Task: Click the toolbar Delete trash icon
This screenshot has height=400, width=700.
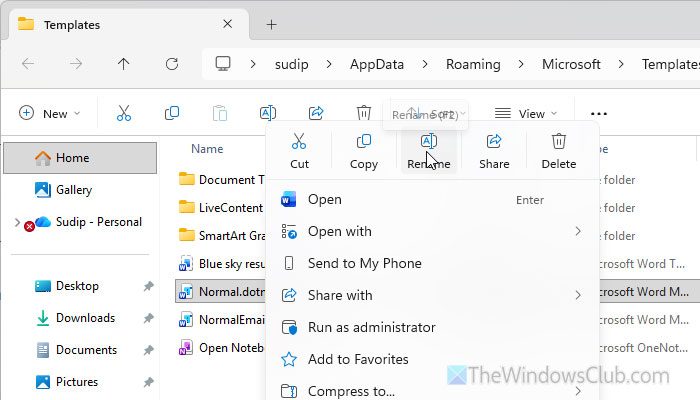Action: pyautogui.click(x=364, y=113)
